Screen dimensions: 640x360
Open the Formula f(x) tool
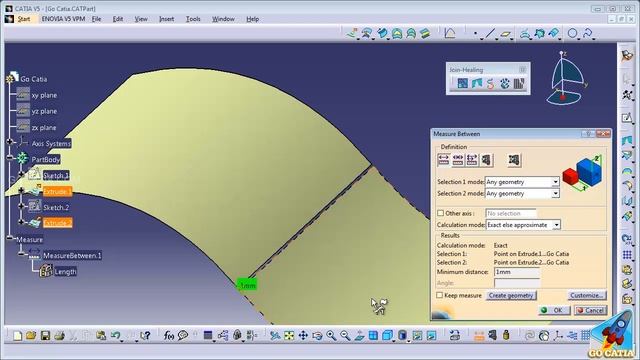click(169, 336)
